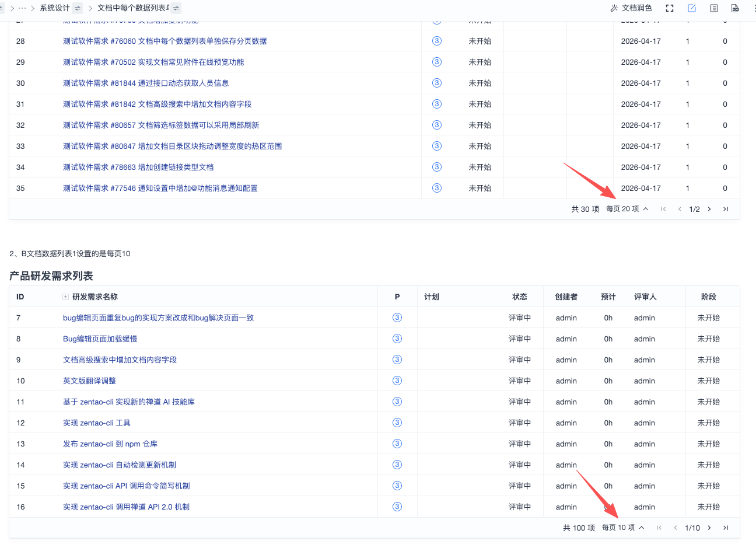Open bug编辑页面重复bug的实现方案改成和bug解决页面一致
Image resolution: width=756 pixels, height=544 pixels.
click(158, 318)
